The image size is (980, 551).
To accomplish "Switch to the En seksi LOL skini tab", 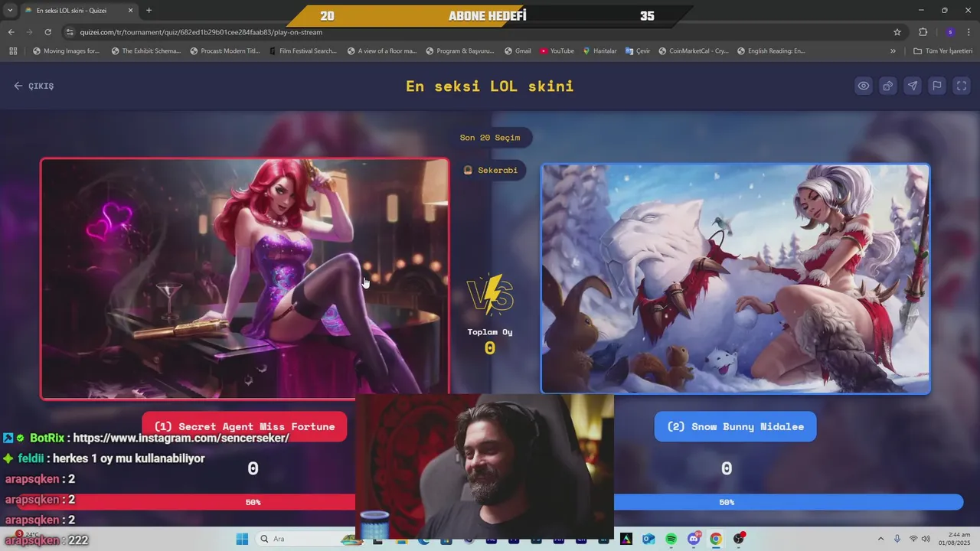I will pos(79,11).
